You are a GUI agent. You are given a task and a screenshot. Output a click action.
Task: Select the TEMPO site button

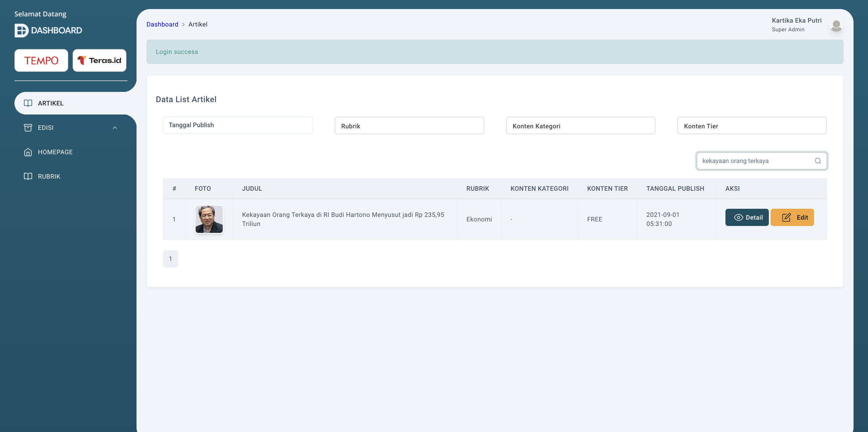coord(41,61)
